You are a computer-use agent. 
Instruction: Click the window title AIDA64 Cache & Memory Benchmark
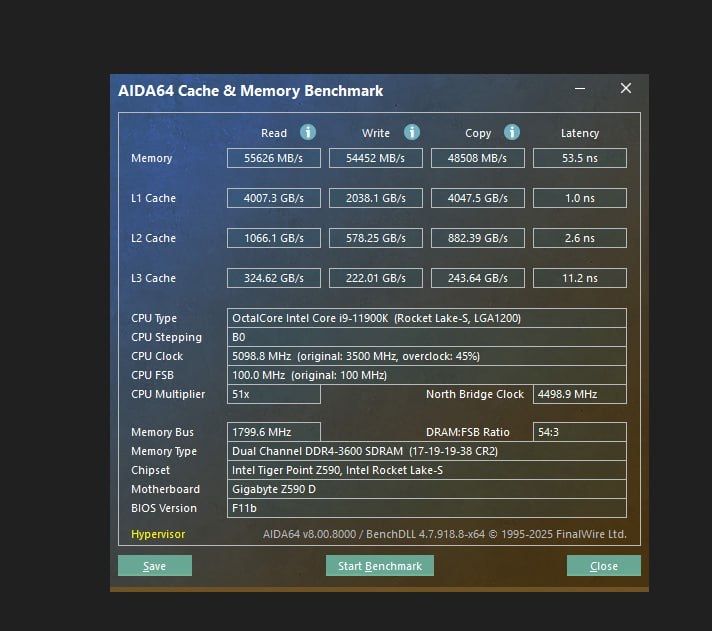(x=251, y=91)
